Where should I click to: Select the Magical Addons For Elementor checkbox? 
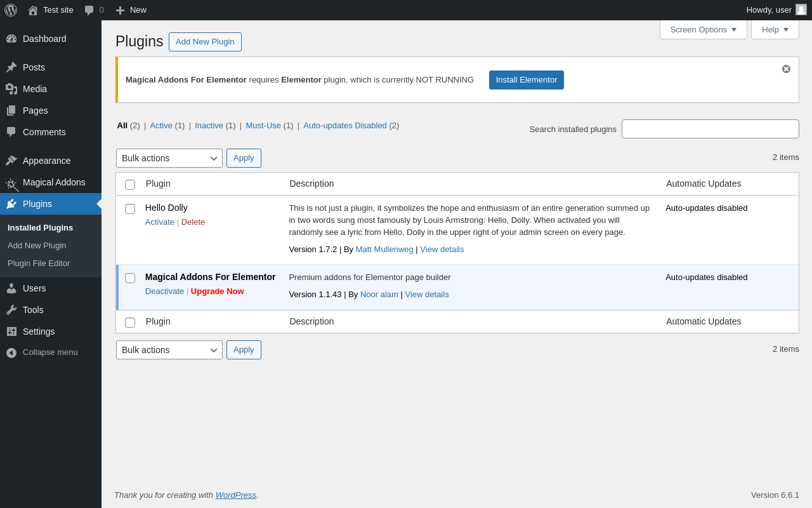pyautogui.click(x=130, y=278)
